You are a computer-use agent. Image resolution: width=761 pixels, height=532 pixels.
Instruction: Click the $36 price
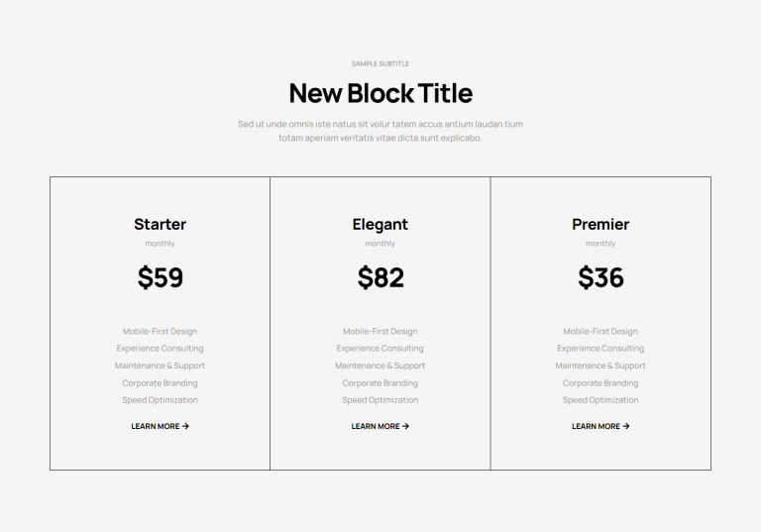pos(600,277)
